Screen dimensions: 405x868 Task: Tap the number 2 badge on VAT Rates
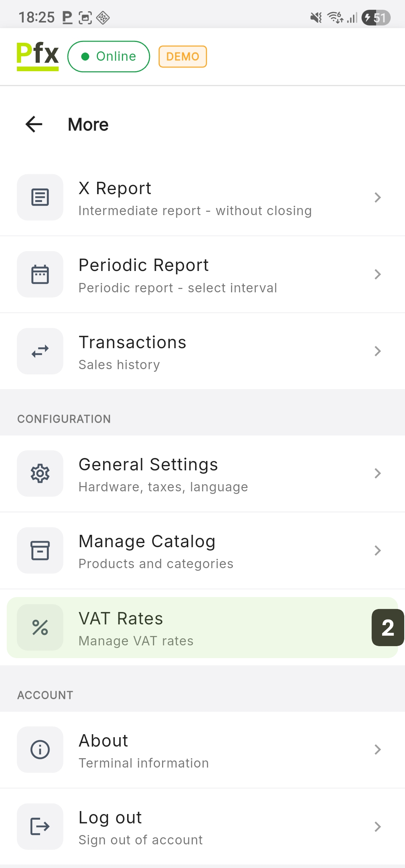click(387, 627)
